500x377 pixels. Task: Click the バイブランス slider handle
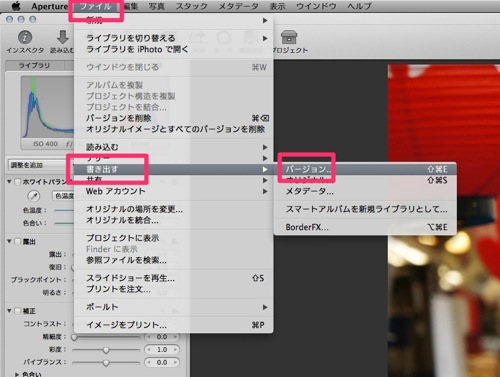pyautogui.click(x=106, y=363)
